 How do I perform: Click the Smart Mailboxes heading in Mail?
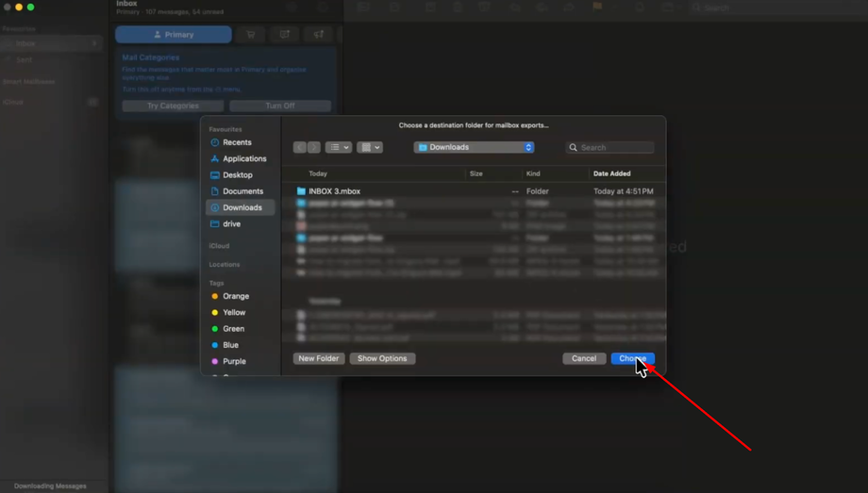pyautogui.click(x=29, y=82)
